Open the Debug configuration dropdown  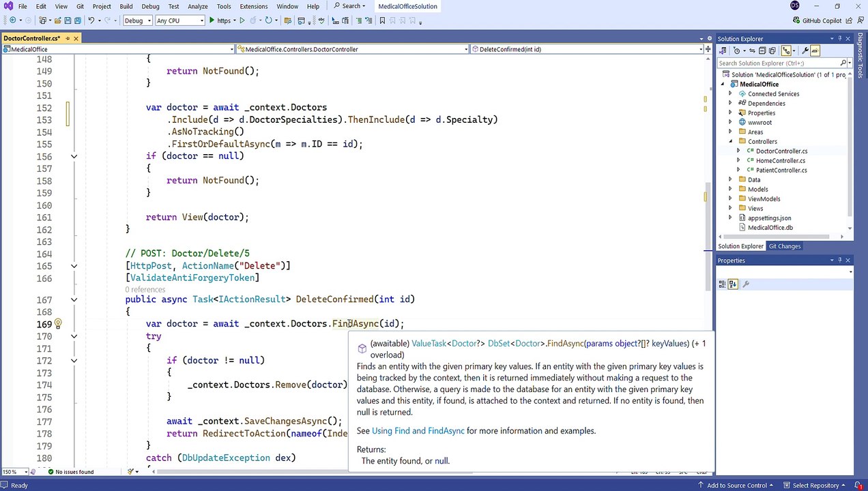[149, 20]
